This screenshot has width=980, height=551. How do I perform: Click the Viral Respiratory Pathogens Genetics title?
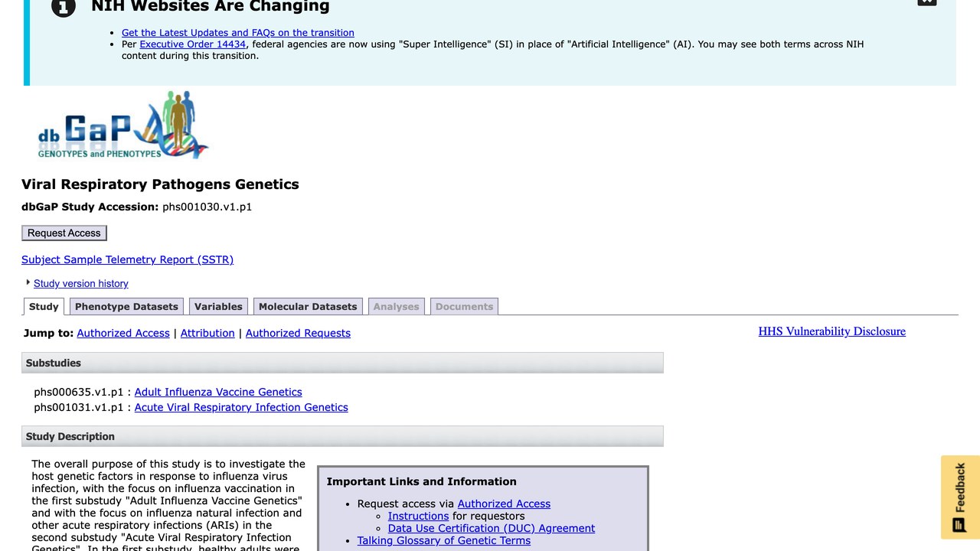(160, 184)
